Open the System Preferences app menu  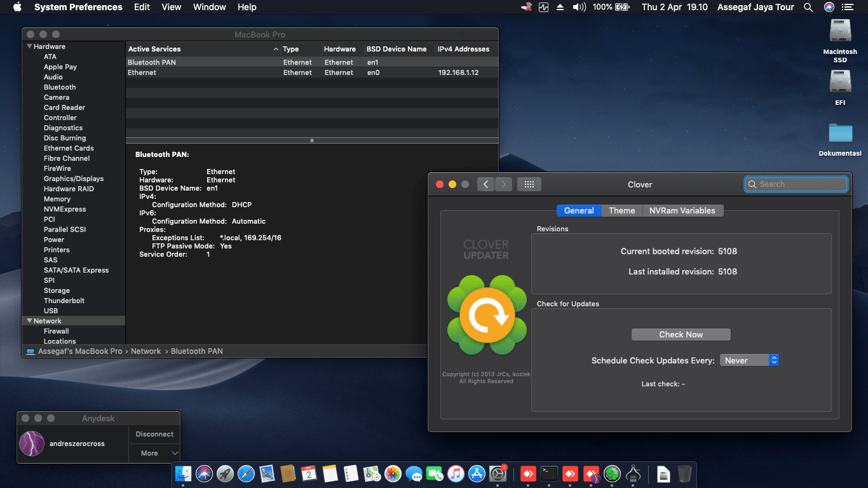point(78,7)
